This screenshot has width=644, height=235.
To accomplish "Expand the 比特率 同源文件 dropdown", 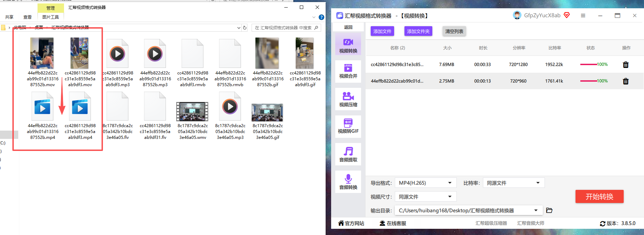I will click(514, 183).
